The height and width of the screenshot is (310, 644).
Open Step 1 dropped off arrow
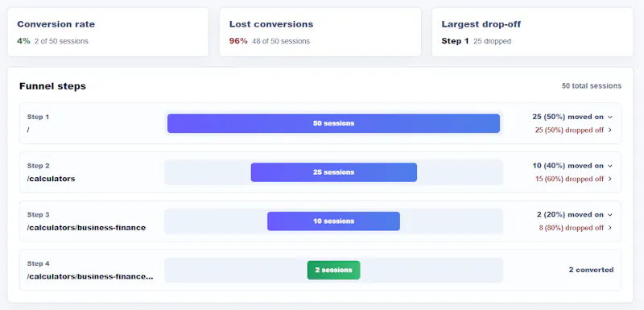[x=610, y=130]
